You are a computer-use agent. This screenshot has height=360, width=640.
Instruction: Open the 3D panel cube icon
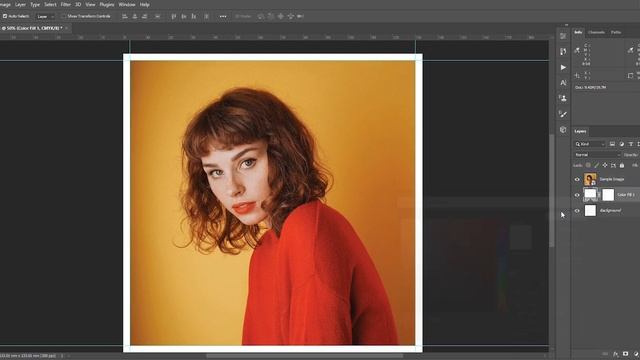(563, 130)
